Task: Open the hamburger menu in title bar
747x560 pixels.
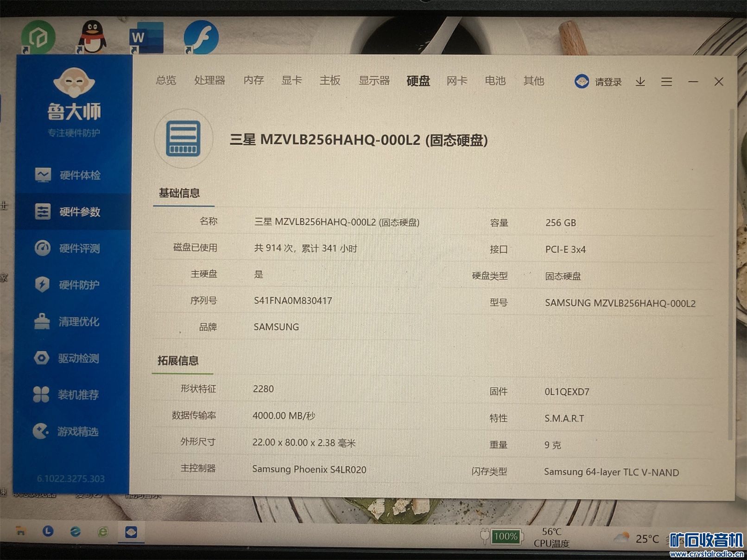Action: tap(666, 82)
